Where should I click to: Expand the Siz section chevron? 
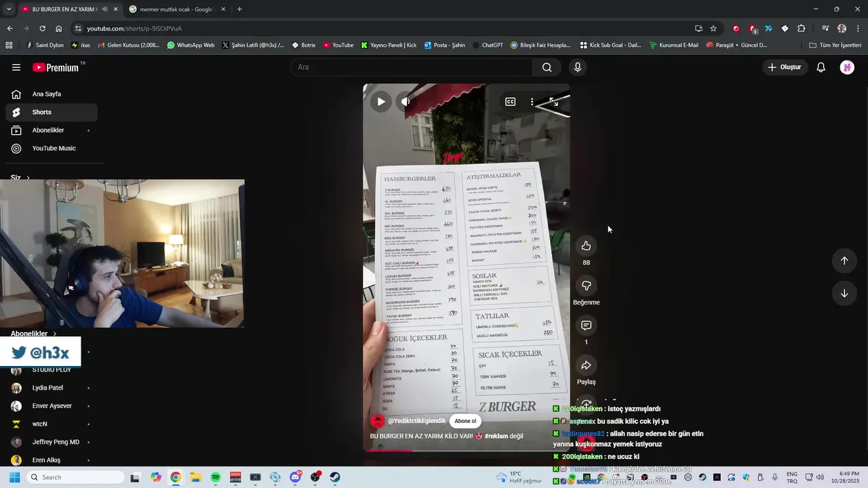tap(28, 178)
